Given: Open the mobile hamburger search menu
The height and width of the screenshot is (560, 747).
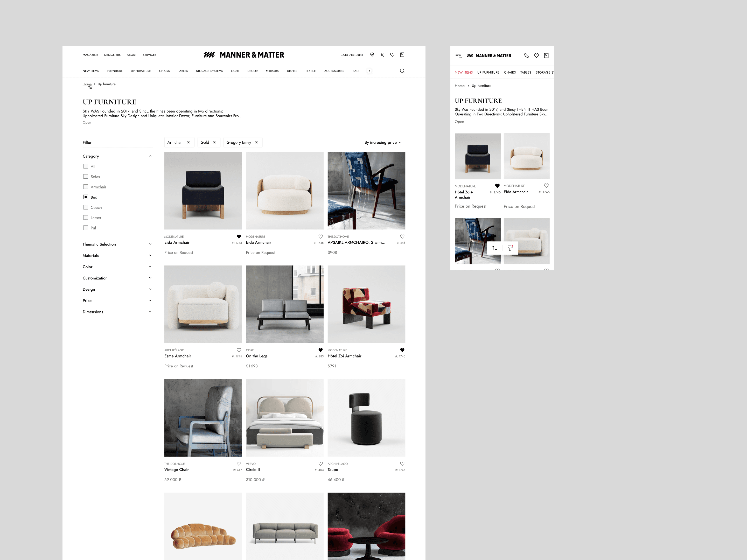Looking at the screenshot, I should [x=458, y=56].
